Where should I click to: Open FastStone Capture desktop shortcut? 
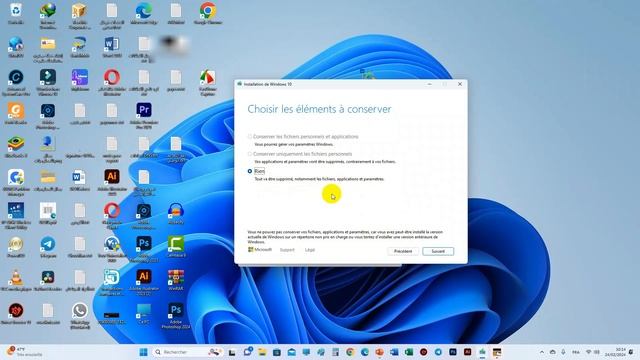[208, 82]
